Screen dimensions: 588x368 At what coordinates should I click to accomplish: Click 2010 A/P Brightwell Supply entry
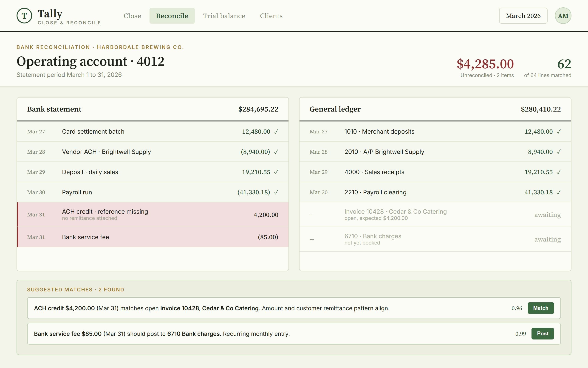[x=384, y=152]
